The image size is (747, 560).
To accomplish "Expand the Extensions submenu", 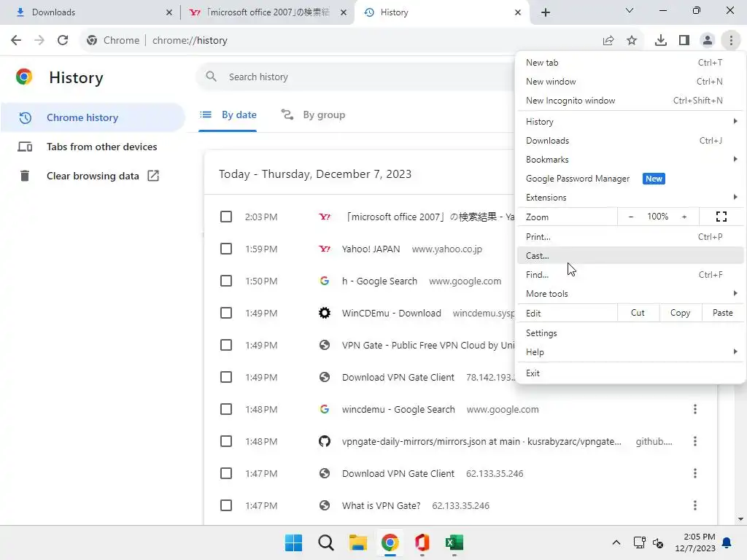I will (x=630, y=197).
